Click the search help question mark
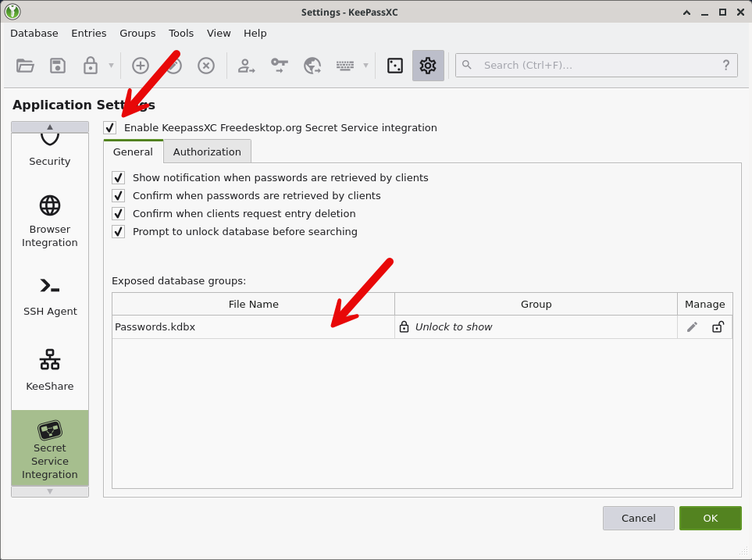Screen dimensions: 752x560 726,65
